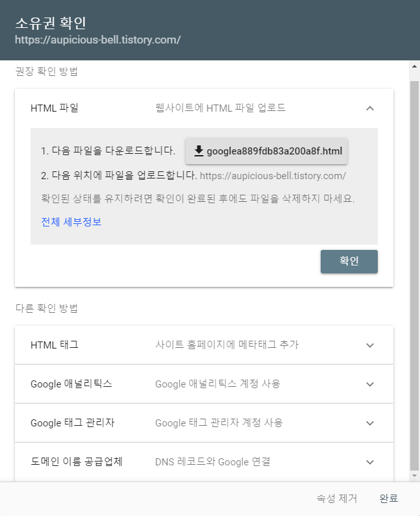Click the upload location URL in step 2
420x516 pixels.
click(x=273, y=176)
